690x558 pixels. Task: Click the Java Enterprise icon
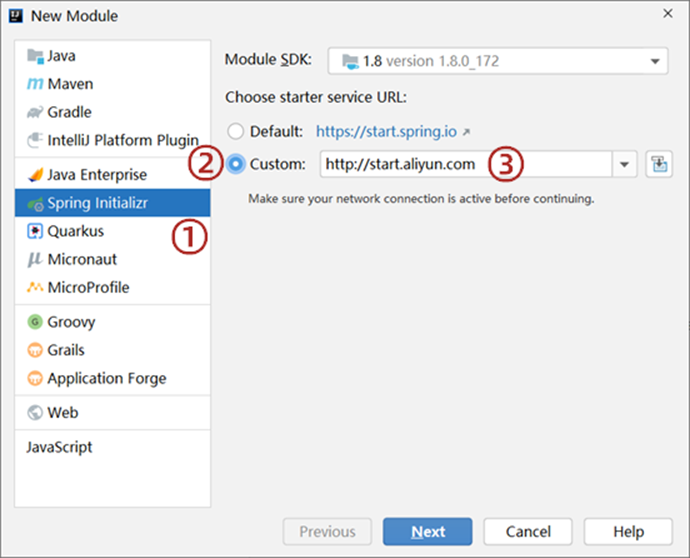35,175
